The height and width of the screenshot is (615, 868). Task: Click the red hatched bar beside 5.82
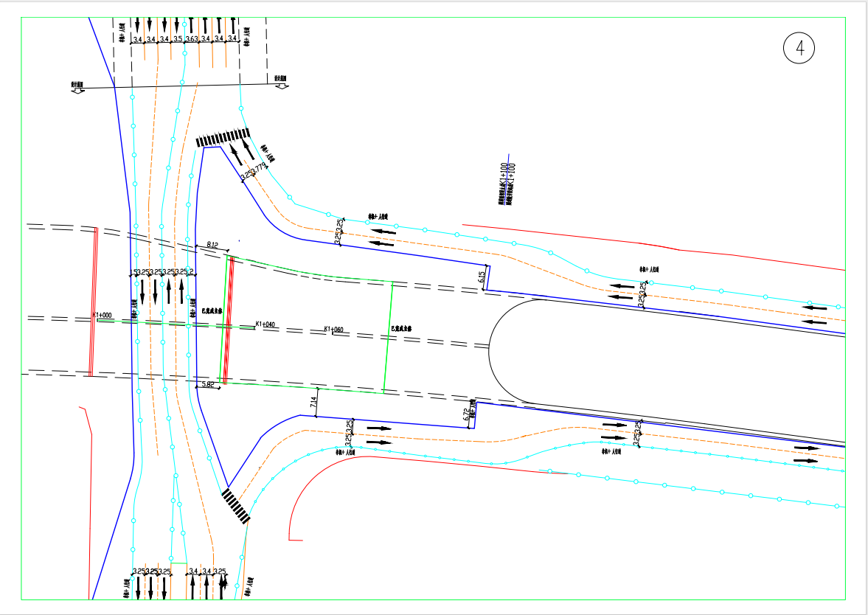228,319
